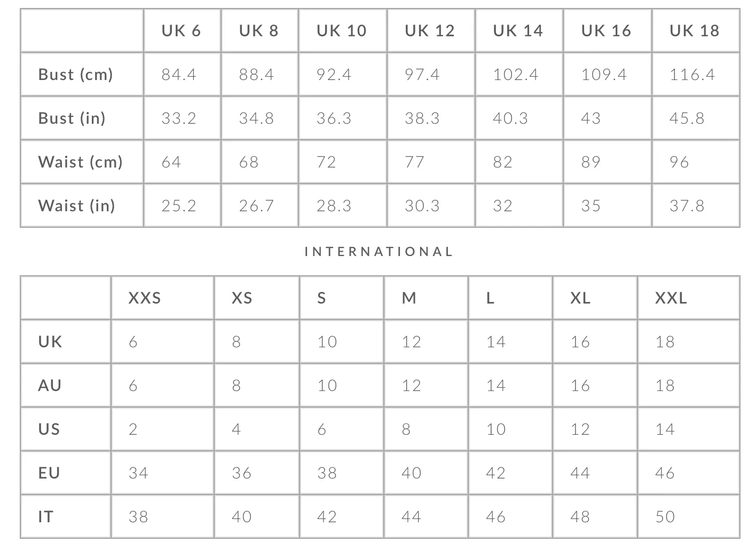Select the EU row label
Viewport: 756px width, 558px height.
[x=49, y=473]
